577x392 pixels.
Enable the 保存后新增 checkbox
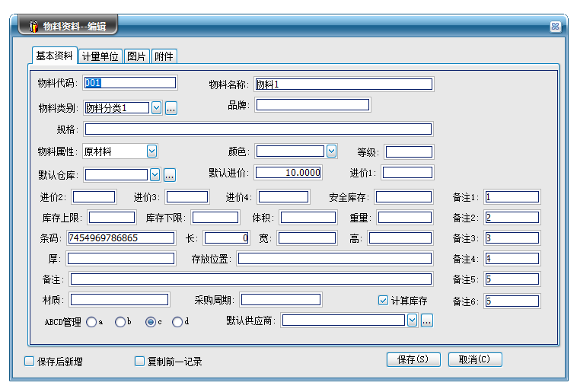tap(29, 361)
